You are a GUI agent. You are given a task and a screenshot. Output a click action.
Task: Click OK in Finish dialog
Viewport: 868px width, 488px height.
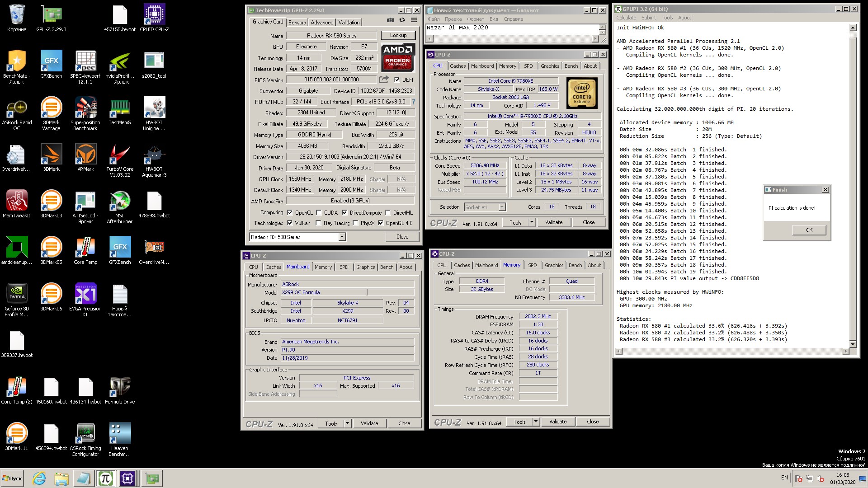pos(809,230)
